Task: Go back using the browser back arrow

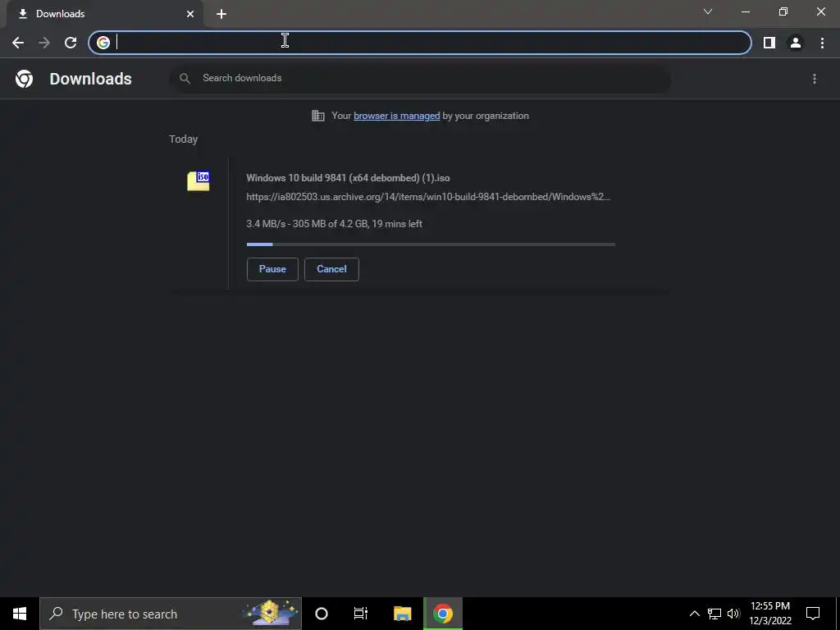Action: (18, 43)
